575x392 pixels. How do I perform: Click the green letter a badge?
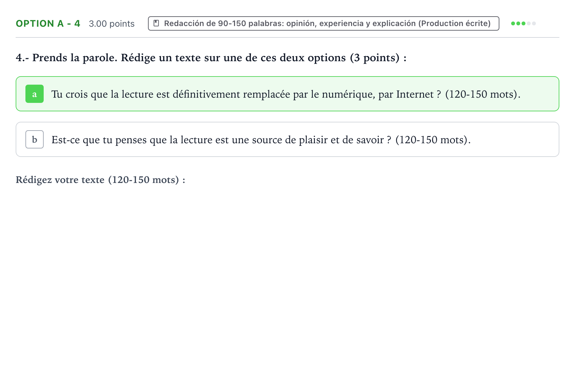[35, 94]
